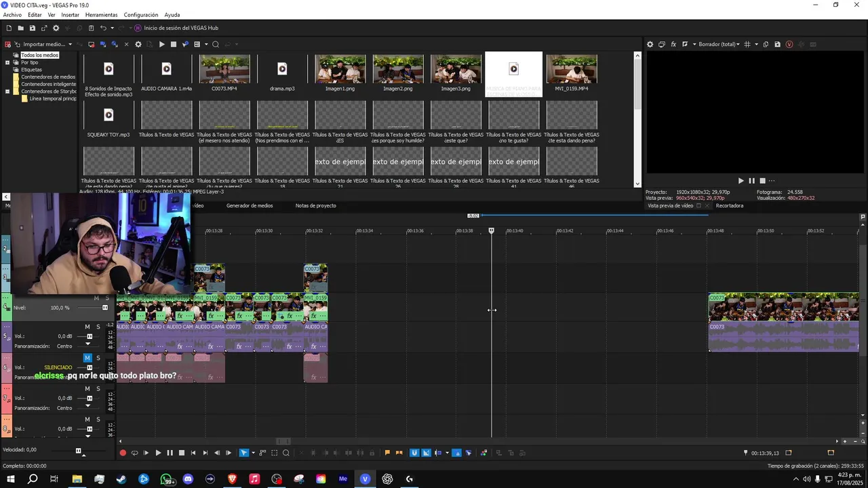
Task: Switch to Generador de medios tab
Action: point(250,205)
